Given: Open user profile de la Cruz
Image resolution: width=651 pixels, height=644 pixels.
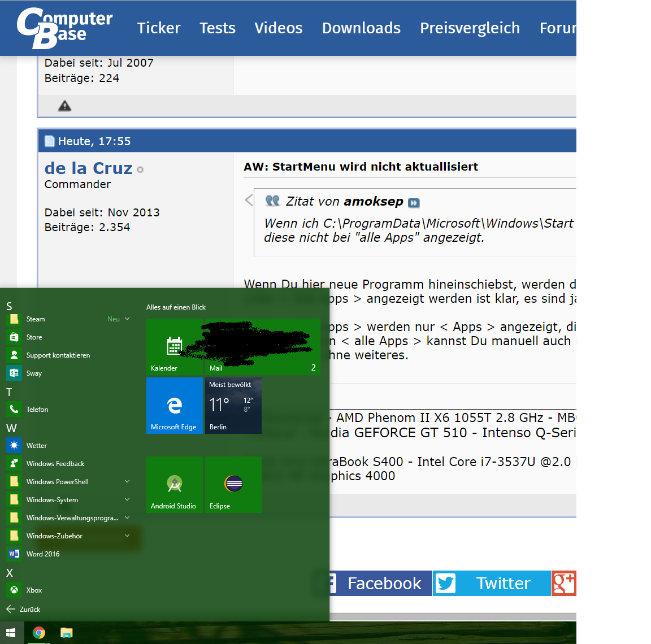Looking at the screenshot, I should click(88, 168).
